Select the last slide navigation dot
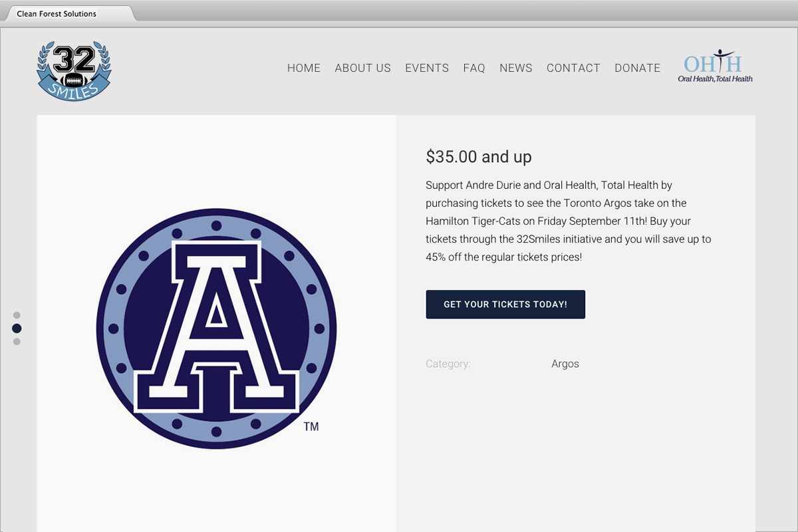This screenshot has width=798, height=532. [17, 342]
